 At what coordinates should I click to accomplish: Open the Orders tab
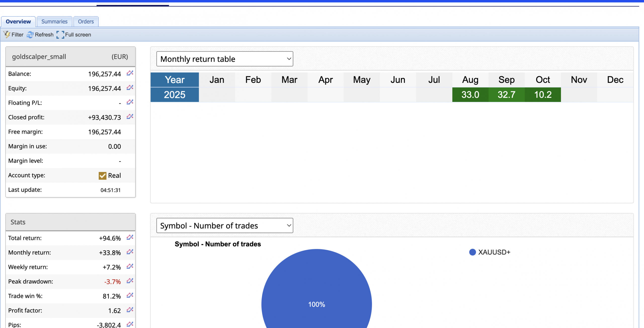(x=86, y=22)
